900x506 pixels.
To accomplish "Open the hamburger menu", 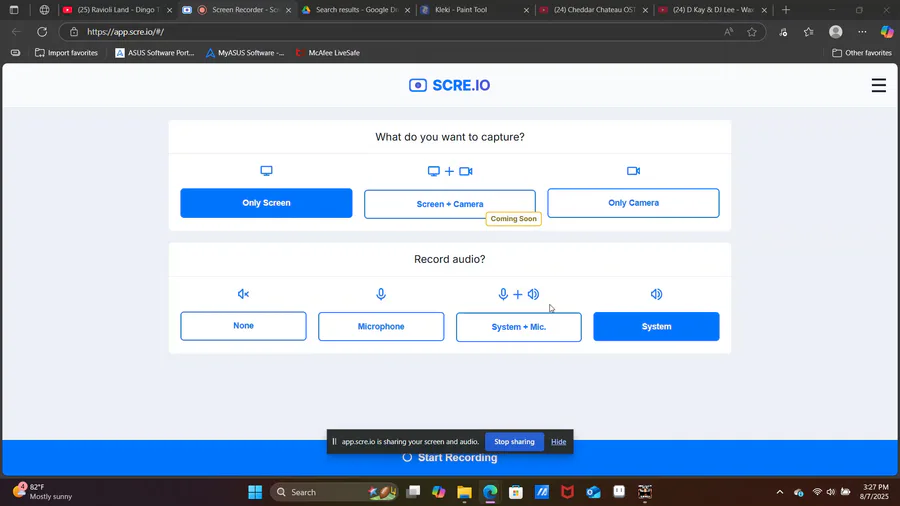I will tap(879, 85).
